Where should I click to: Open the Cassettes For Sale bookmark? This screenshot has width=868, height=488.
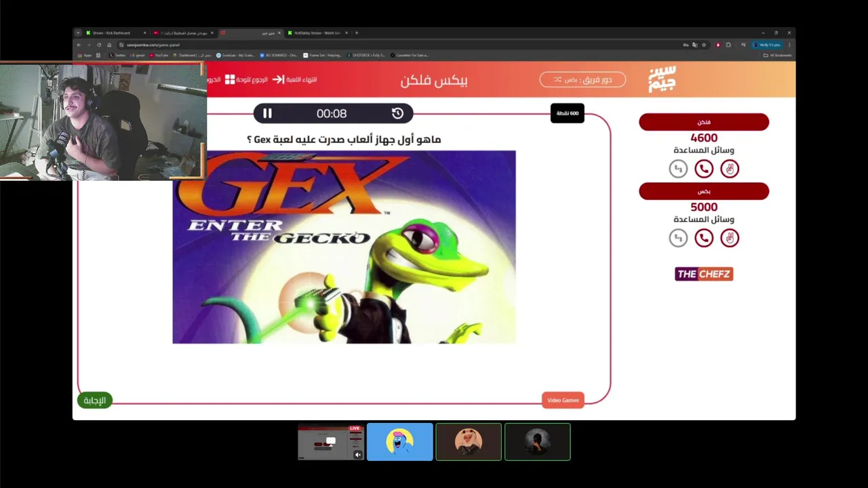[410, 56]
